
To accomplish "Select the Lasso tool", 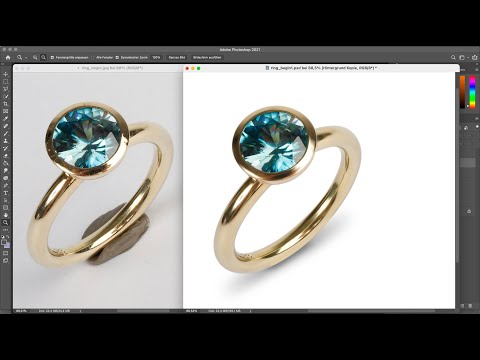I will pos(6,89).
